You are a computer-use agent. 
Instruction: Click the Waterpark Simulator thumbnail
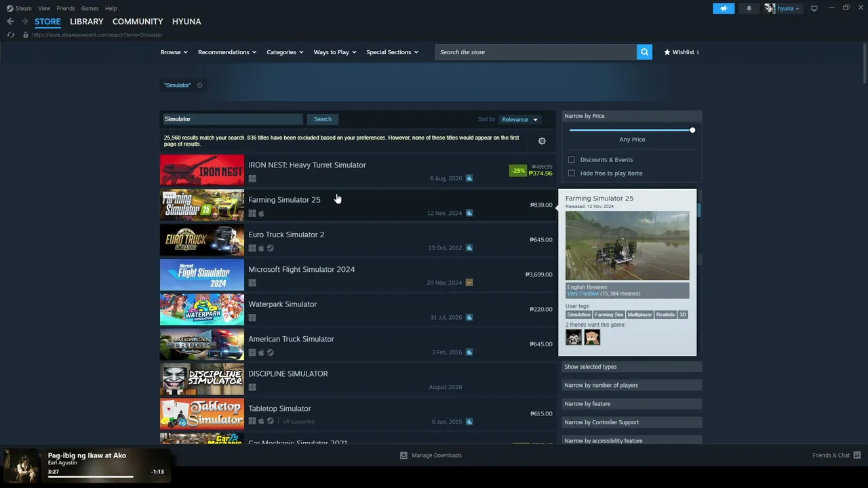pyautogui.click(x=202, y=310)
